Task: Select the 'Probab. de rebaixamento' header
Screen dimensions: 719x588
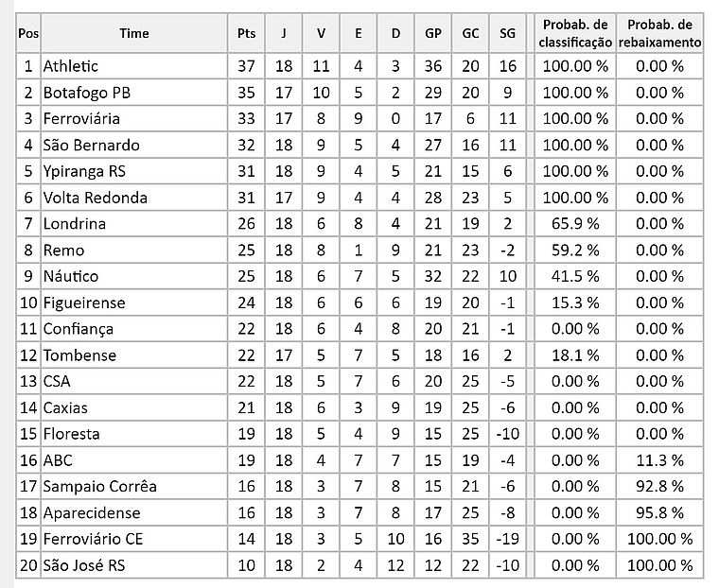Action: pos(660,33)
